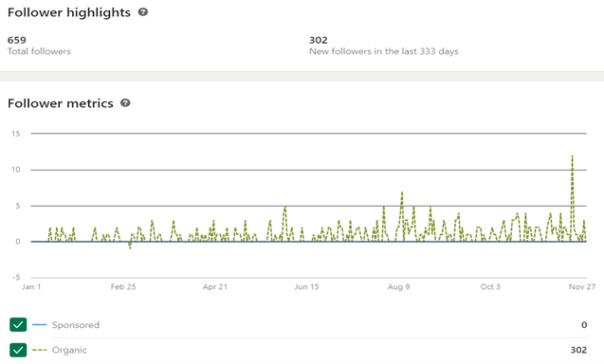Click the Jan 1 axis label

tap(31, 286)
